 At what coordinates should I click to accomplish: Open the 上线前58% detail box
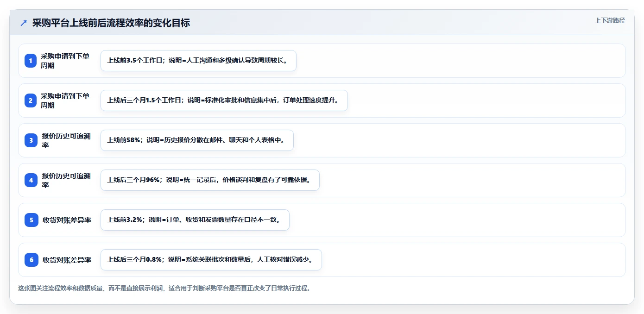point(197,140)
